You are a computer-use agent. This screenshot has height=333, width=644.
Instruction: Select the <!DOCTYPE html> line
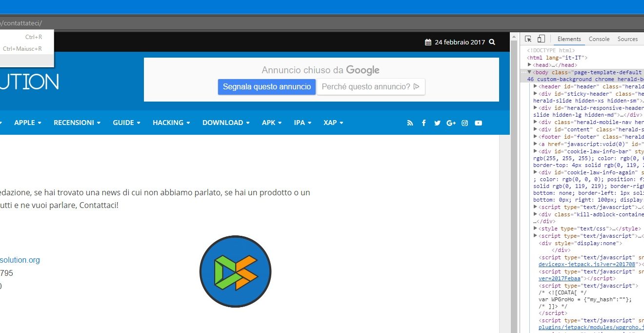(x=551, y=50)
